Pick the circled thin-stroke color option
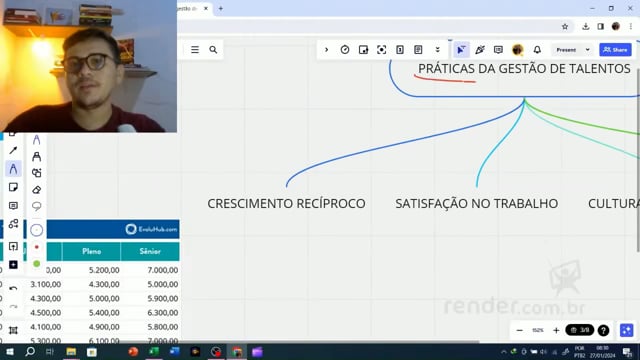 coord(36,230)
